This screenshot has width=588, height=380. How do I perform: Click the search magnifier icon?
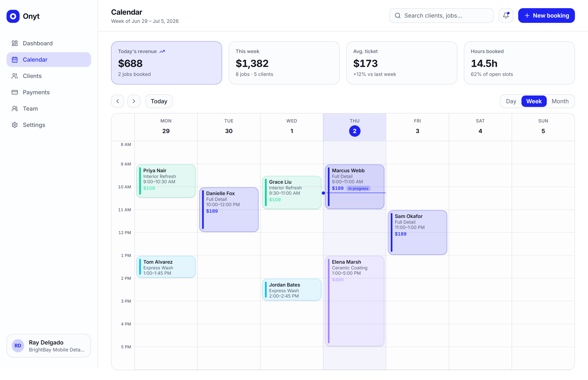398,16
